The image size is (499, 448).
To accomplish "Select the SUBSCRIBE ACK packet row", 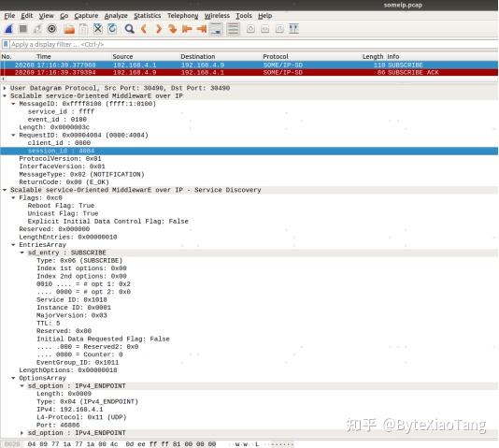I will 249,73.
